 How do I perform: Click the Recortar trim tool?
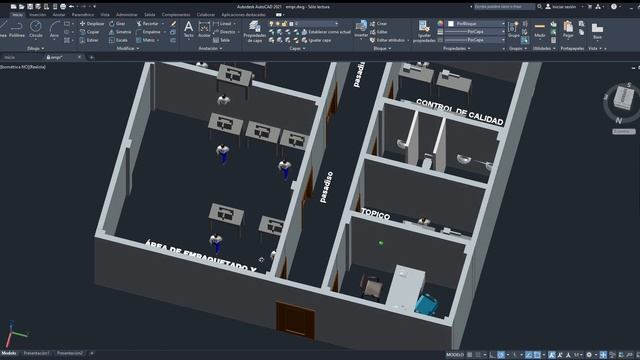click(x=147, y=24)
